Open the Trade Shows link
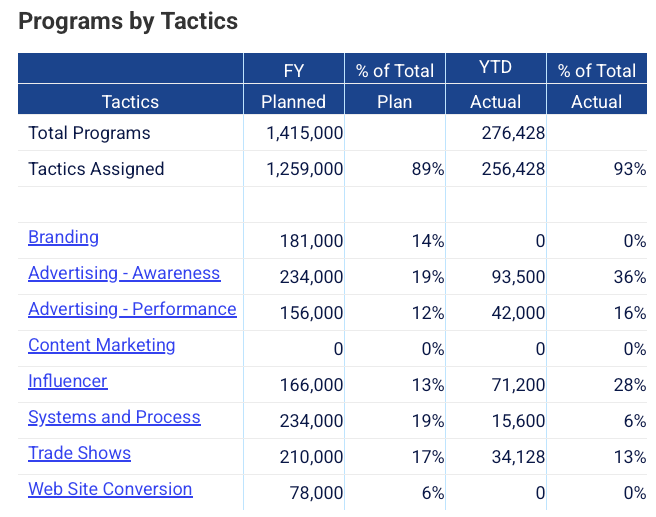The width and height of the screenshot is (656, 517). [79, 453]
